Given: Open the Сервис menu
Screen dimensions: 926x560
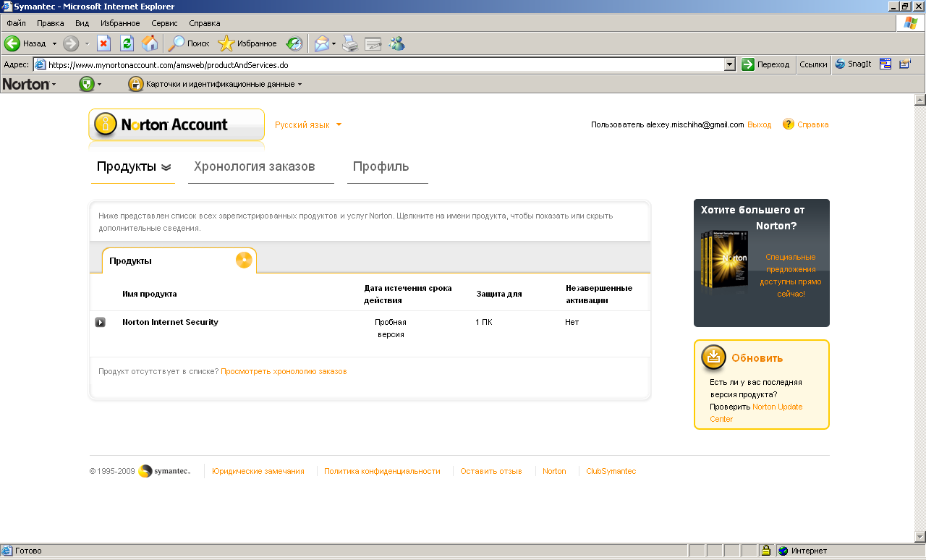Looking at the screenshot, I should [x=165, y=23].
